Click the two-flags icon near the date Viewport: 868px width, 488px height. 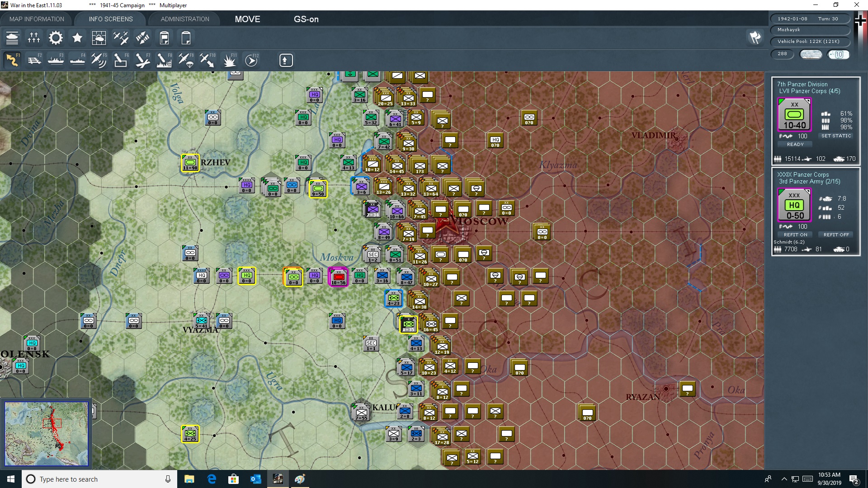point(755,38)
